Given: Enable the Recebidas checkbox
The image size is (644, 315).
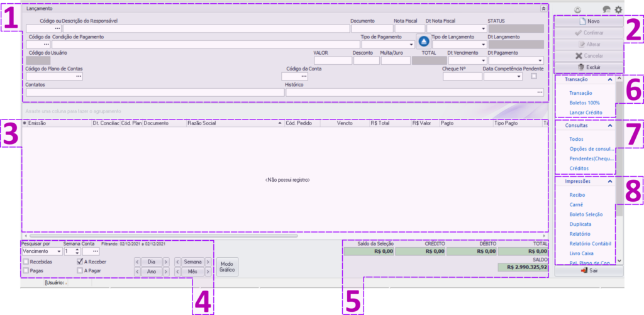Looking at the screenshot, I should pyautogui.click(x=25, y=261).
